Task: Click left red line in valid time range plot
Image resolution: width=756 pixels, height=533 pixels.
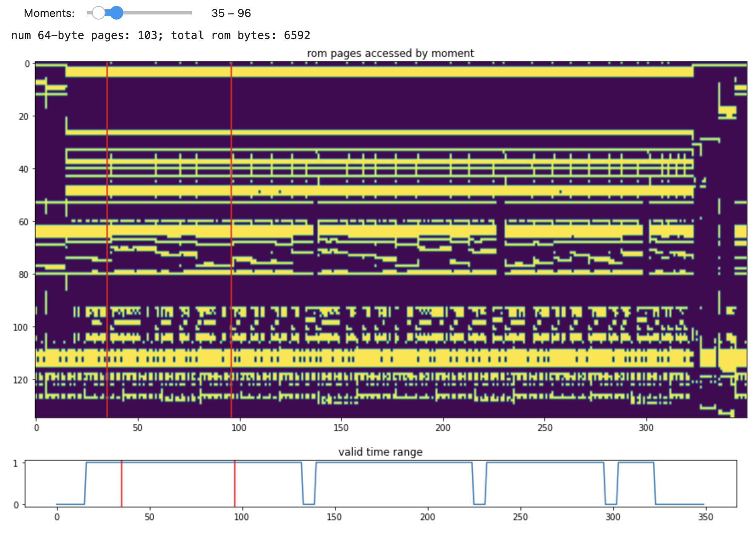Action: coord(122,484)
